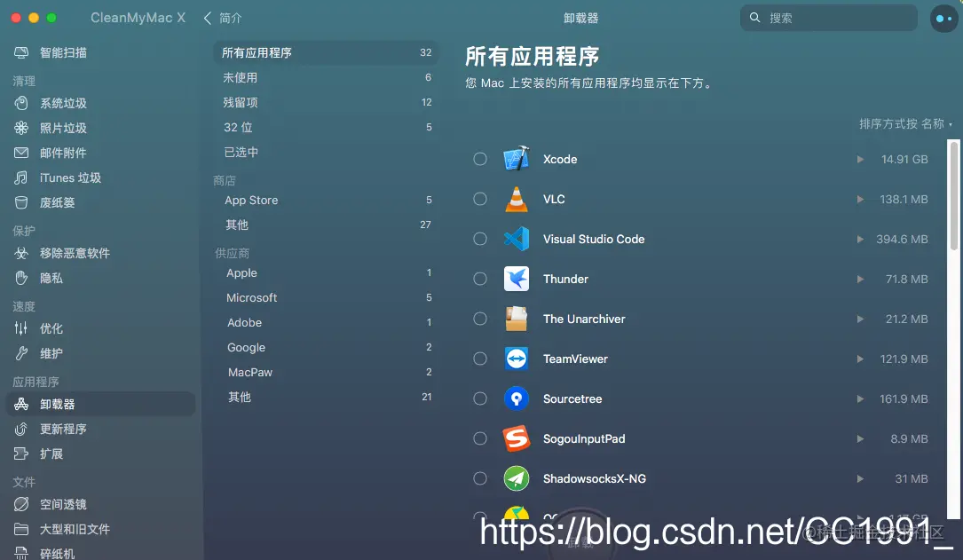The height and width of the screenshot is (560, 963).
Task: Open the sort by name (排序方式按 名称) dropdown
Action: click(906, 124)
